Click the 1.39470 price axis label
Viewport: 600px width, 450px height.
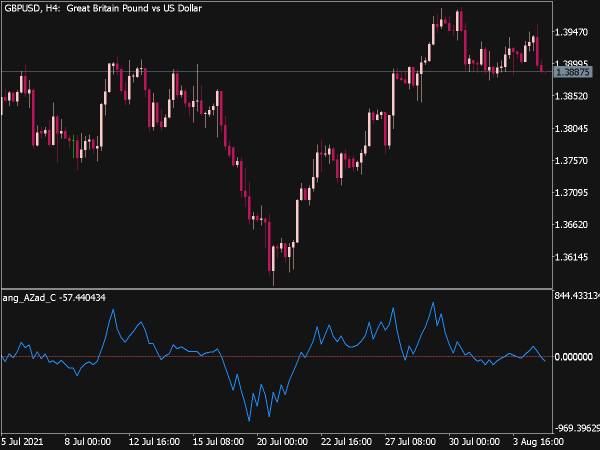[x=571, y=32]
